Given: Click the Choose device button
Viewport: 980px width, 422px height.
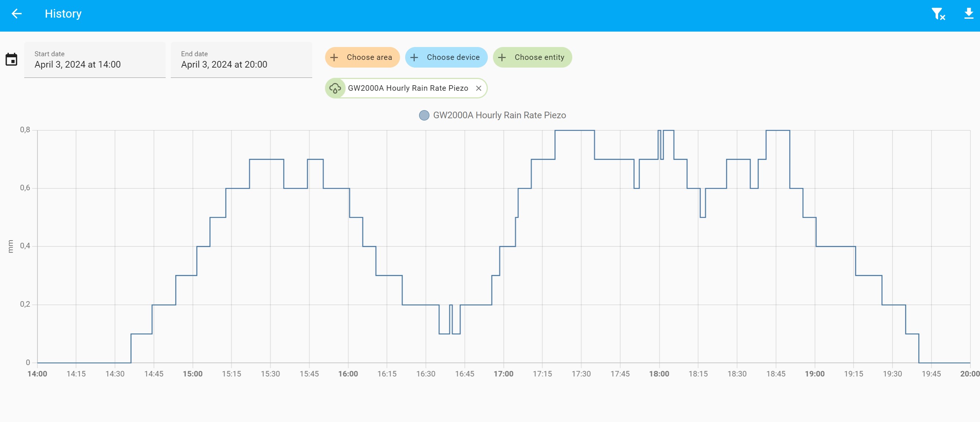Looking at the screenshot, I should click(446, 57).
